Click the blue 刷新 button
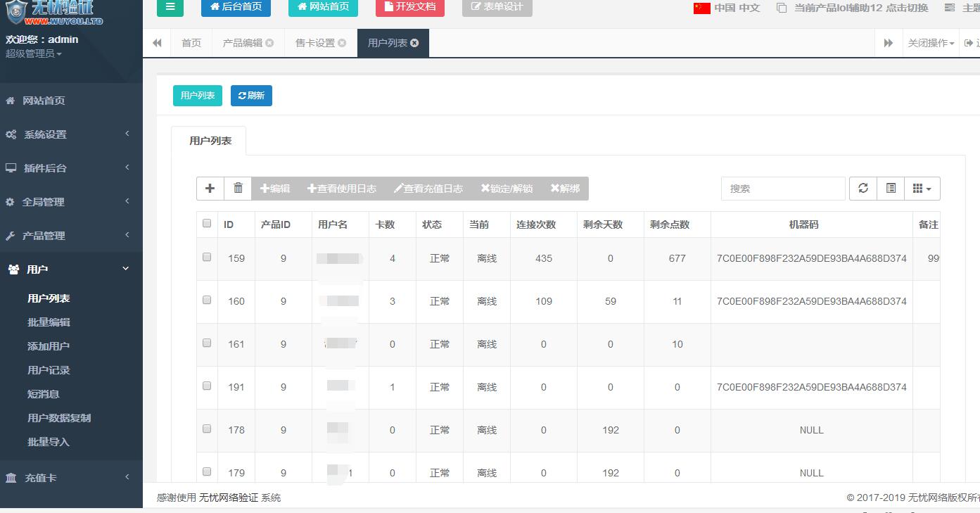Image resolution: width=980 pixels, height=513 pixels. coord(251,96)
